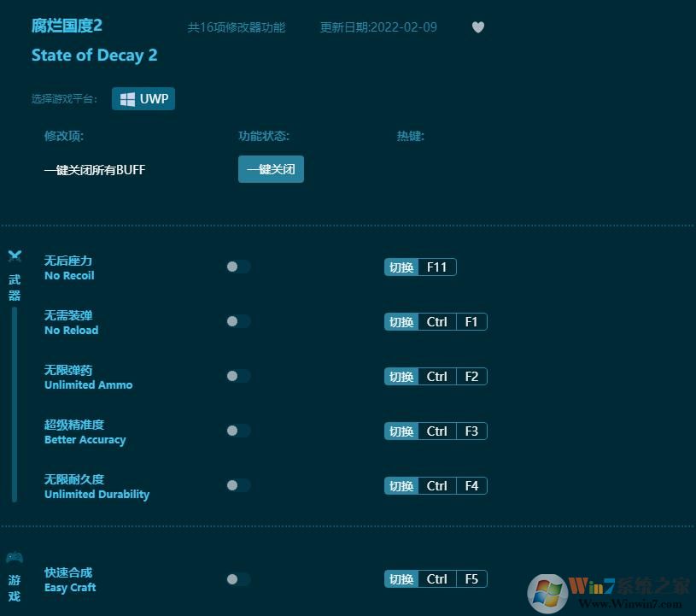The width and height of the screenshot is (696, 616).
Task: Click the 无后座力 label
Action: [x=68, y=261]
